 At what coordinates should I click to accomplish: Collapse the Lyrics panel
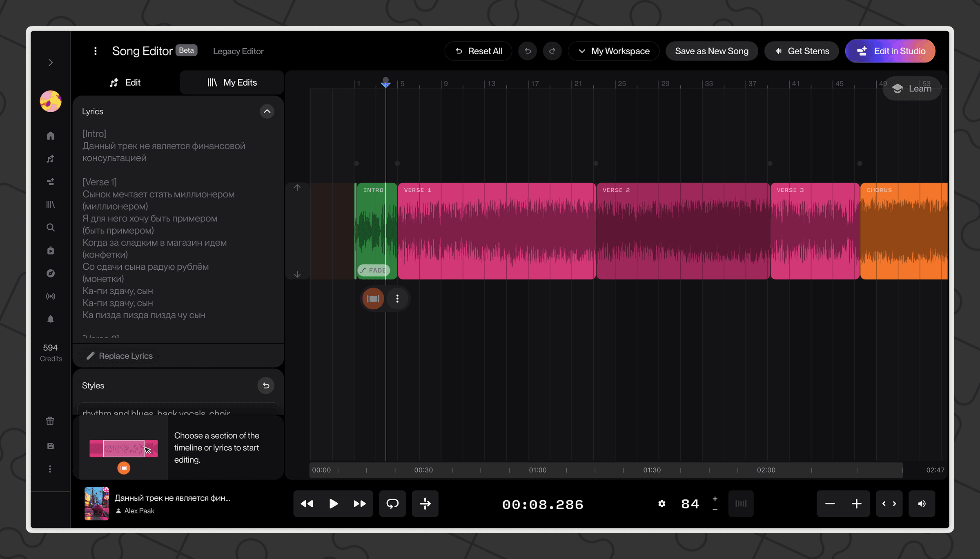(x=267, y=111)
